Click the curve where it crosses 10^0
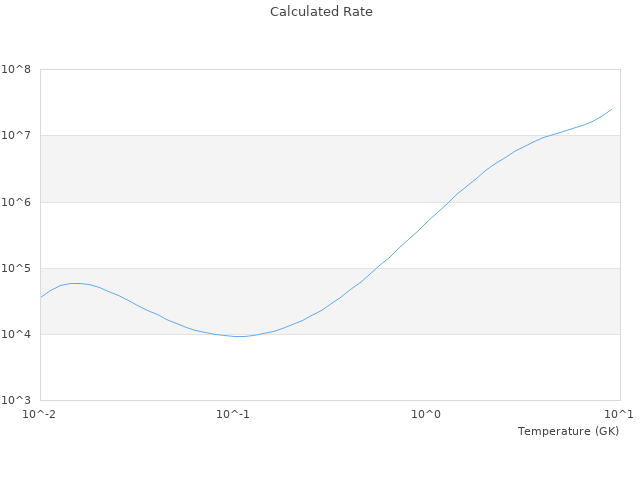 click(x=426, y=223)
